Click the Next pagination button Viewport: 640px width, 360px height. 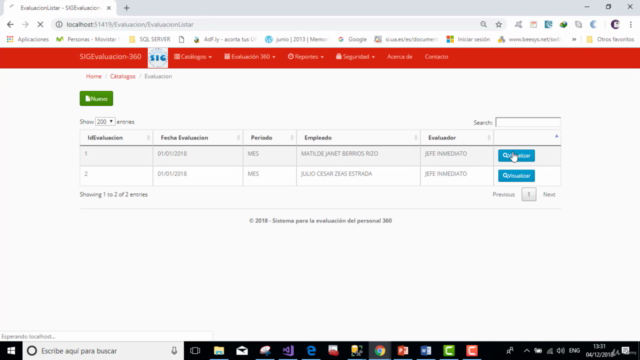pos(549,194)
